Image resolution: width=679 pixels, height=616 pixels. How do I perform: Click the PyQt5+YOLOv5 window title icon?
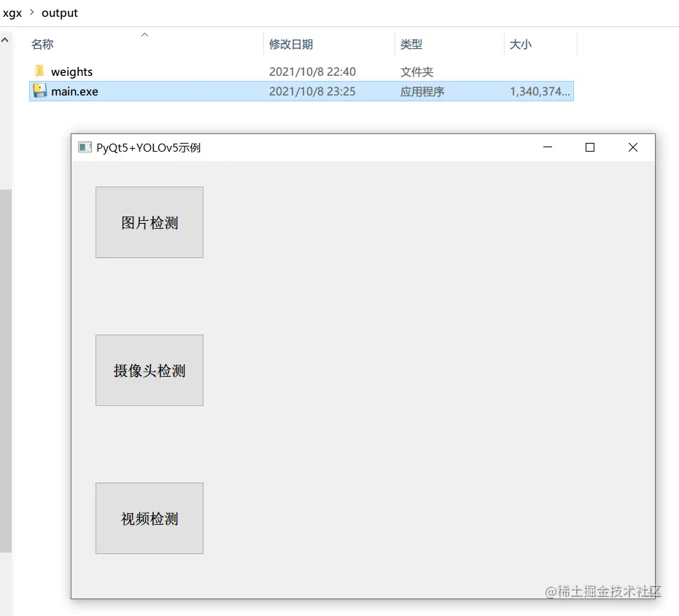[x=85, y=147]
